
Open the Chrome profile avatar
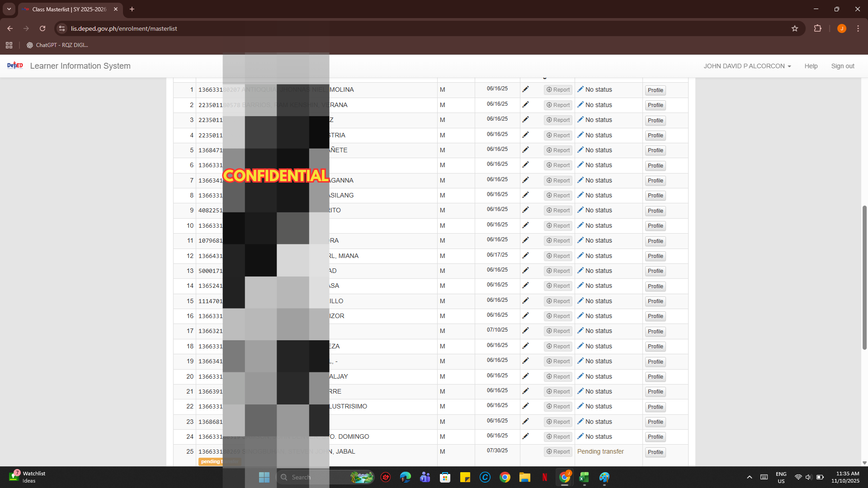point(841,28)
